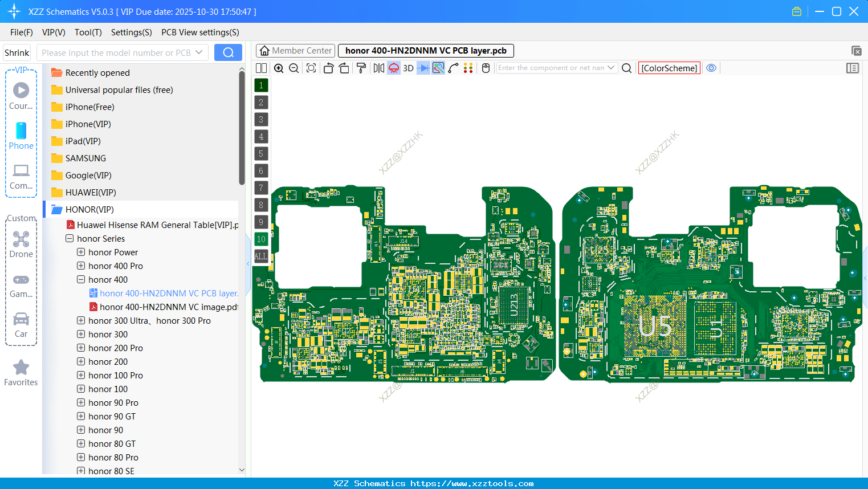Open the Drone category in sidebar
This screenshot has width=868, height=489.
pyautogui.click(x=21, y=244)
